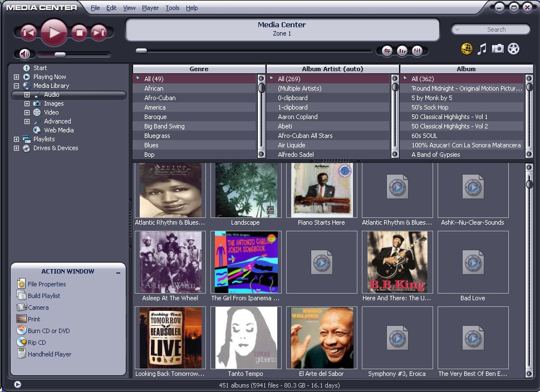Image resolution: width=540 pixels, height=392 pixels.
Task: Click the Rip CD icon
Action: (22, 342)
